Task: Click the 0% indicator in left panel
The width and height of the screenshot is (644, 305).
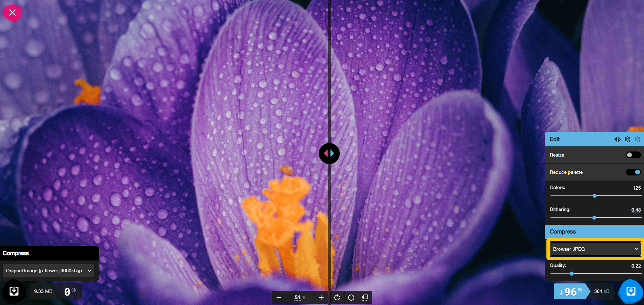Action: [x=70, y=292]
